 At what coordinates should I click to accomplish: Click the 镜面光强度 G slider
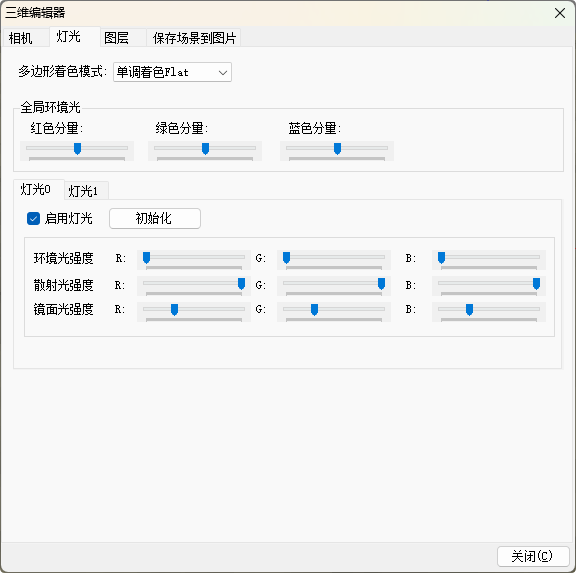click(x=334, y=312)
